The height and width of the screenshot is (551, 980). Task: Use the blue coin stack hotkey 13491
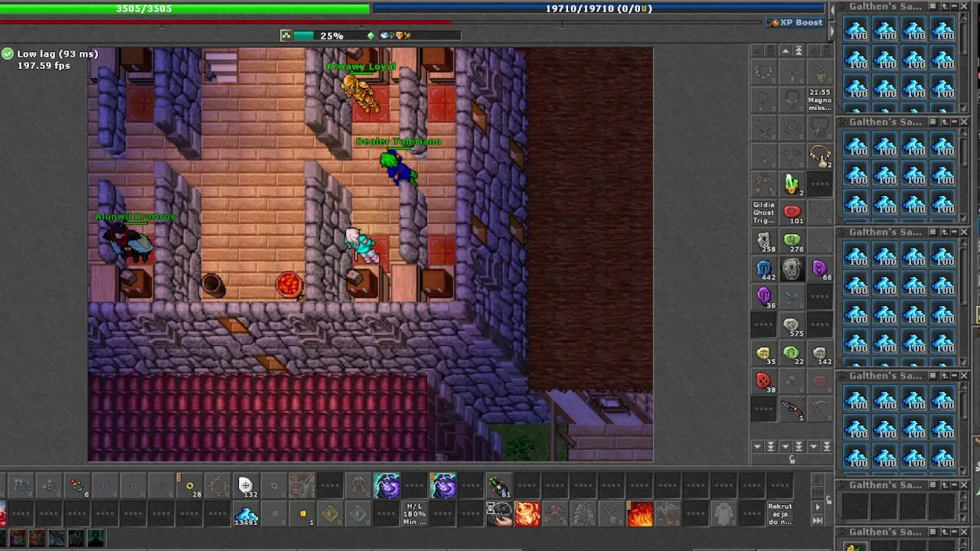coord(246,514)
